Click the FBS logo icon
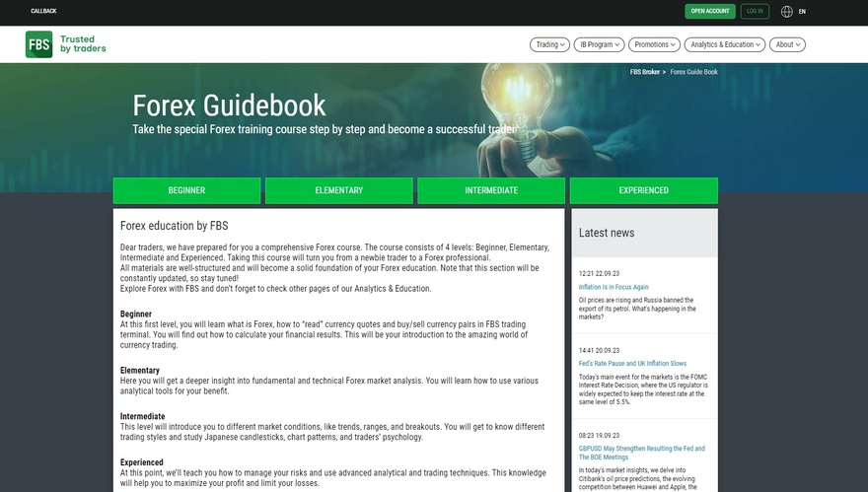Screen dimensions: 868x492 (x=38, y=44)
